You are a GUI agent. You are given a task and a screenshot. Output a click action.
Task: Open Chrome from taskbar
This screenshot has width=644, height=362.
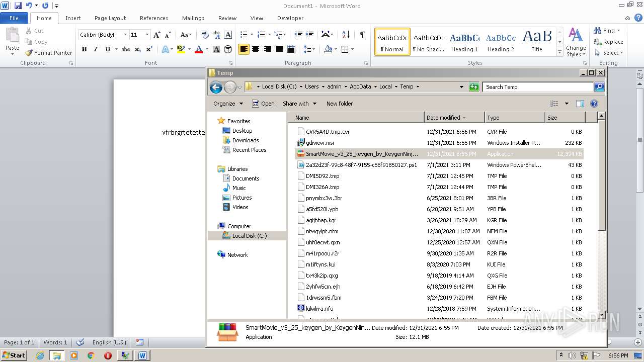[91, 355]
